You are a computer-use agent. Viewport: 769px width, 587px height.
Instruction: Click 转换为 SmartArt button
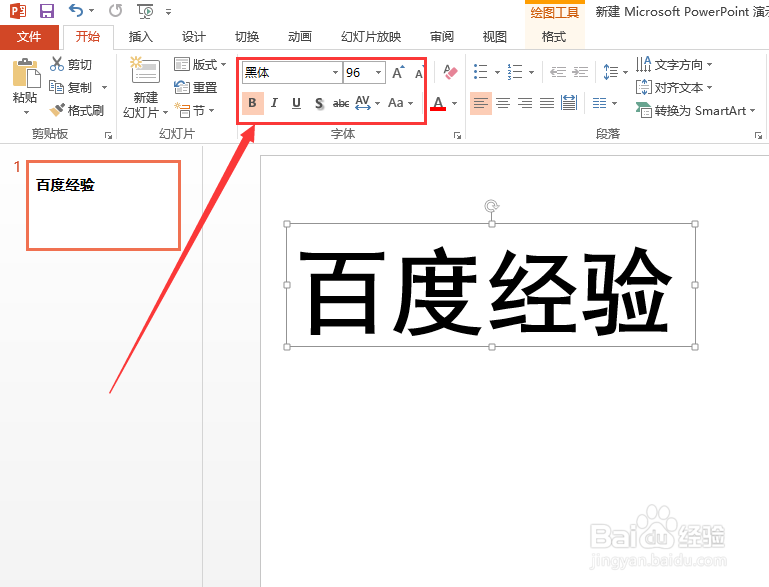695,111
